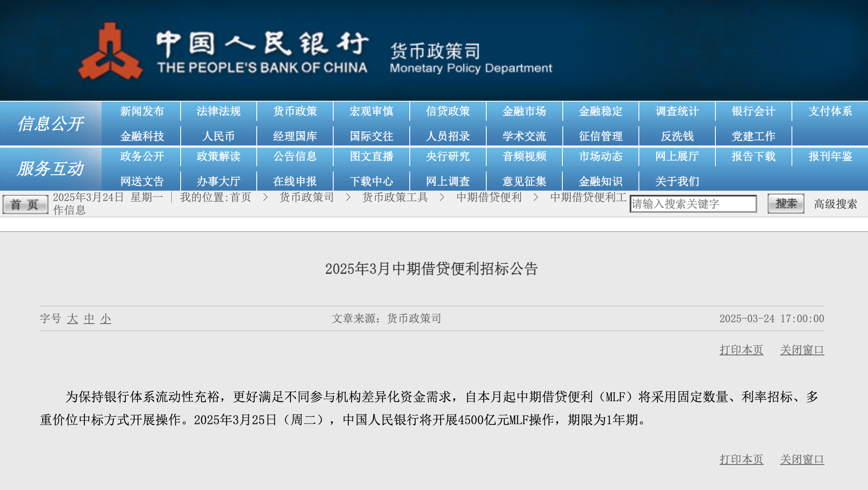Go to 金融市场 section
The image size is (868, 490).
[x=524, y=111]
